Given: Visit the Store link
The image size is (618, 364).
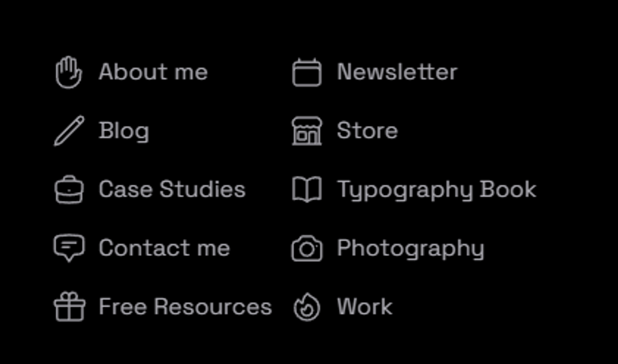Looking at the screenshot, I should pos(367,130).
